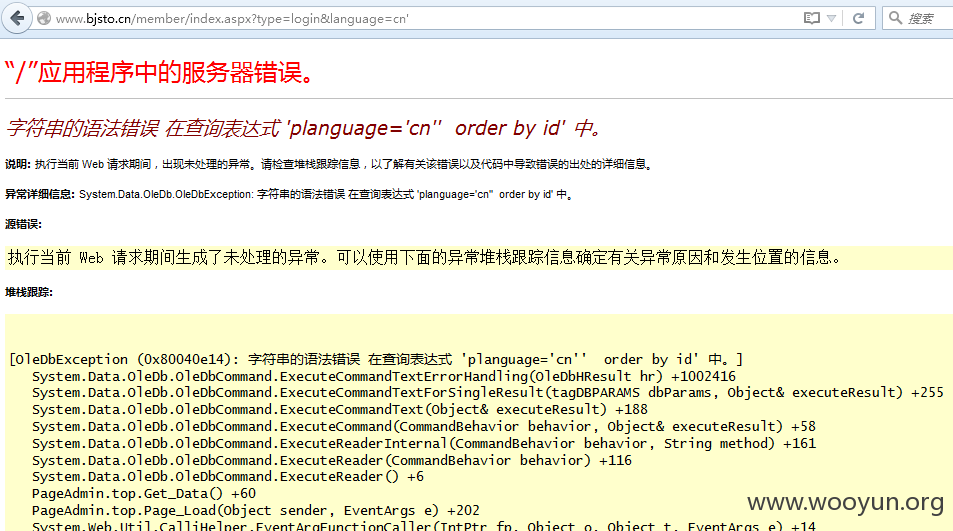Click the address bar URL text
Viewport: 953px width, 531px height.
(232, 19)
